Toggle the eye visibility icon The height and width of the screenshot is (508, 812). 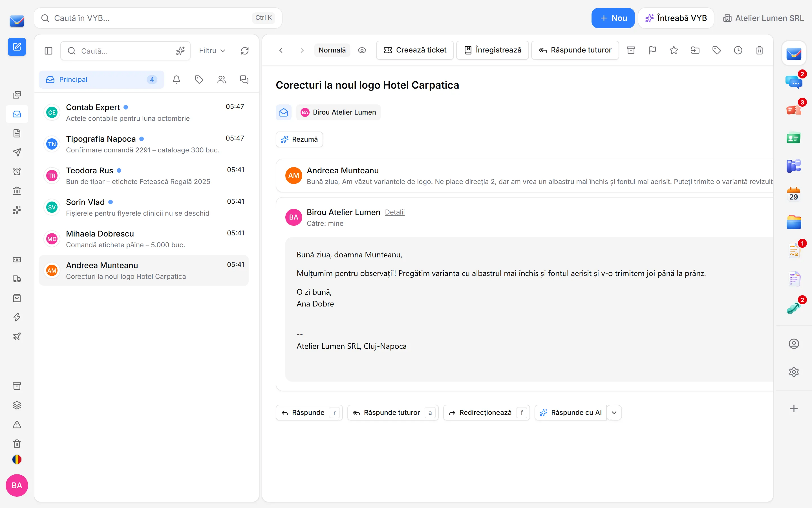(x=362, y=51)
